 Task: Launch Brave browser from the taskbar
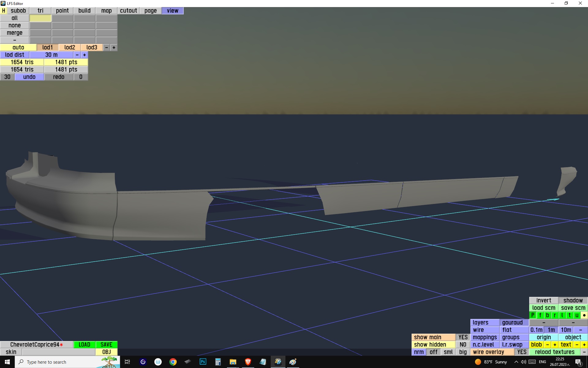(x=248, y=362)
